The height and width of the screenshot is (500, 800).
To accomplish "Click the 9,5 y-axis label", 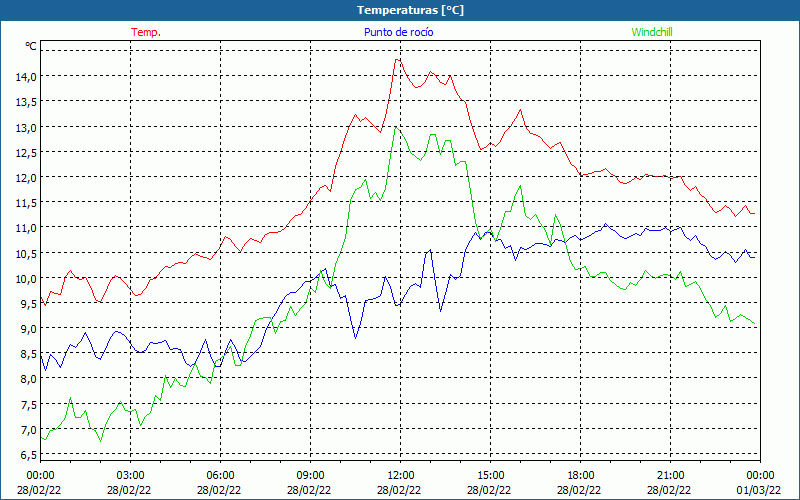I will (29, 304).
